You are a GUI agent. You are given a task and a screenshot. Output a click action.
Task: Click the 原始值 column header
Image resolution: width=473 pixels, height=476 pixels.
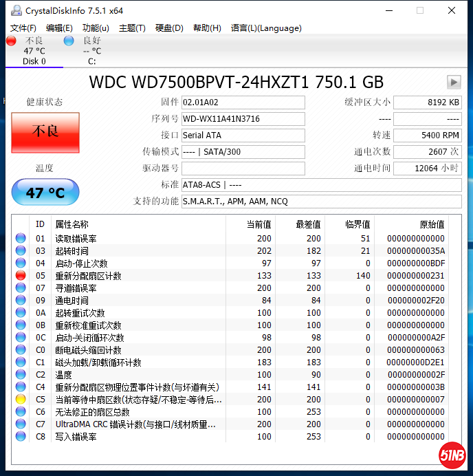[x=432, y=224]
